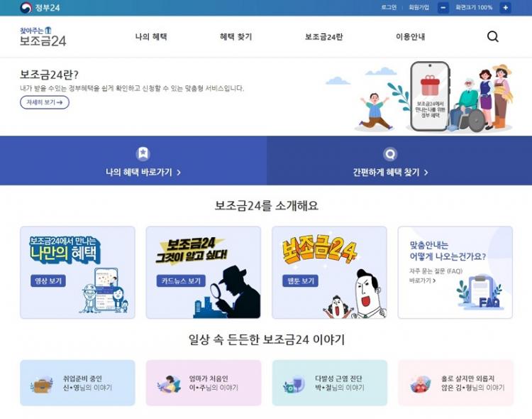Click the 카드뉴스 보기 button
This screenshot has height=419, width=532.
point(181,281)
